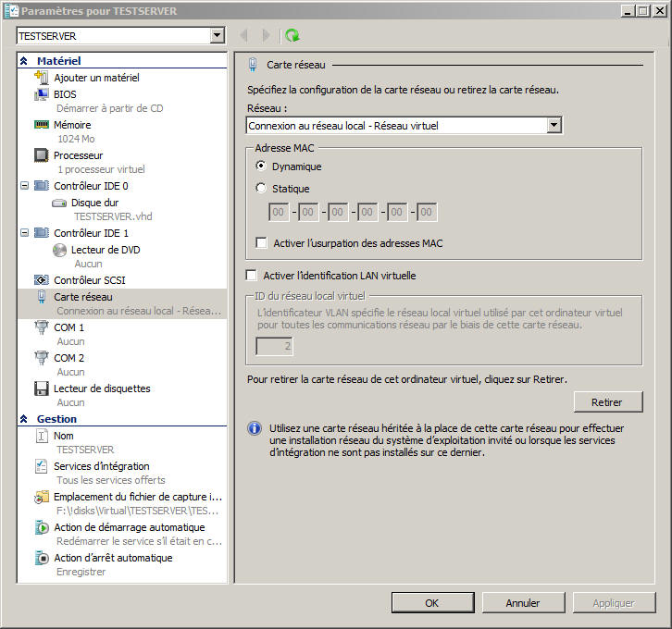Open the Réseau connection dropdown

coord(554,126)
